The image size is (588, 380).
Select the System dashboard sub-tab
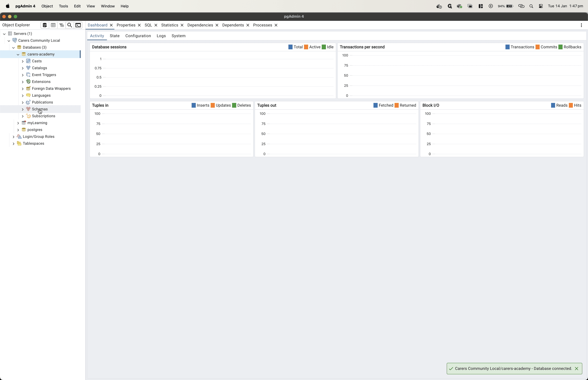(178, 36)
